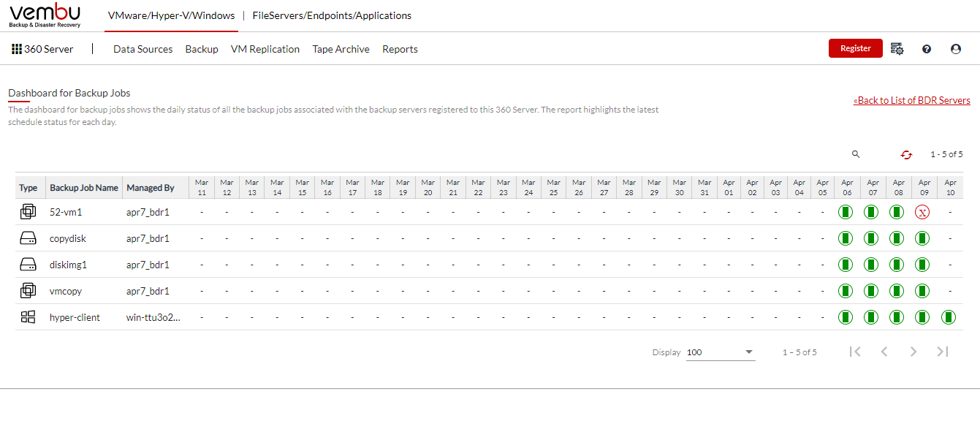Screen dimensions: 980x421
Task: Click the diskimg1 disk type icon
Action: [x=28, y=265]
